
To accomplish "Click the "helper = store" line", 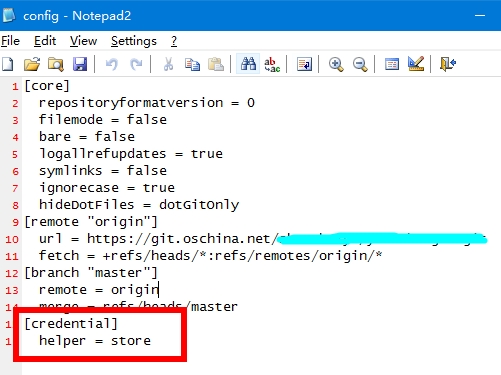I will click(x=95, y=341).
